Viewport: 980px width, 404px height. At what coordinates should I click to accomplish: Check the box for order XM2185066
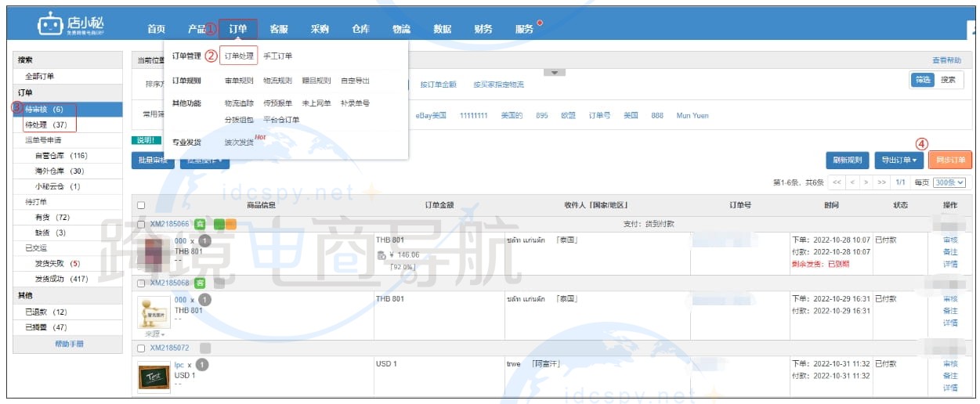click(141, 225)
